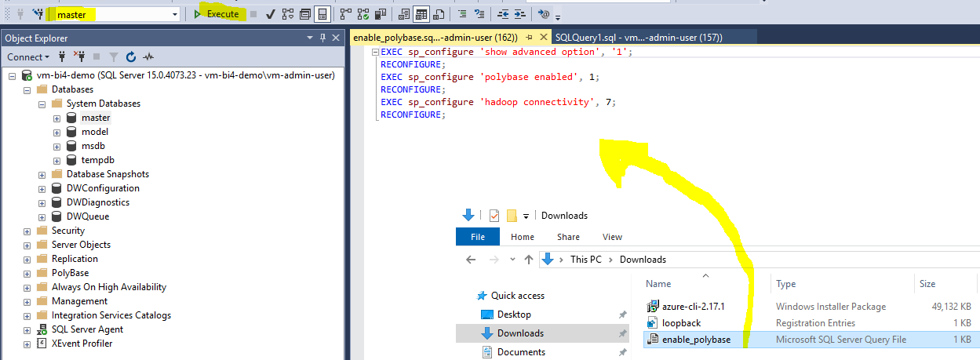Click Explorer's Up arrow navigation icon
Viewport: 980px width, 360px height.
click(529, 260)
